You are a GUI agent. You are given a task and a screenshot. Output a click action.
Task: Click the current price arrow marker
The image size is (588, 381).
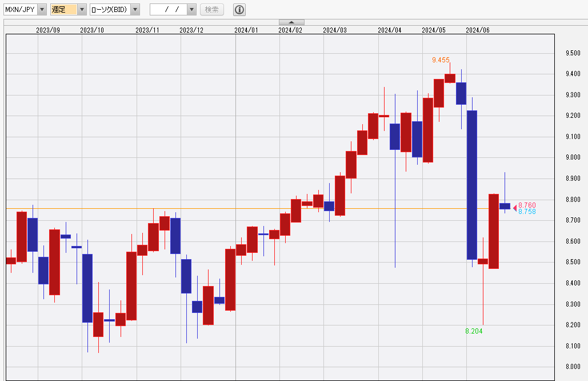(x=515, y=208)
